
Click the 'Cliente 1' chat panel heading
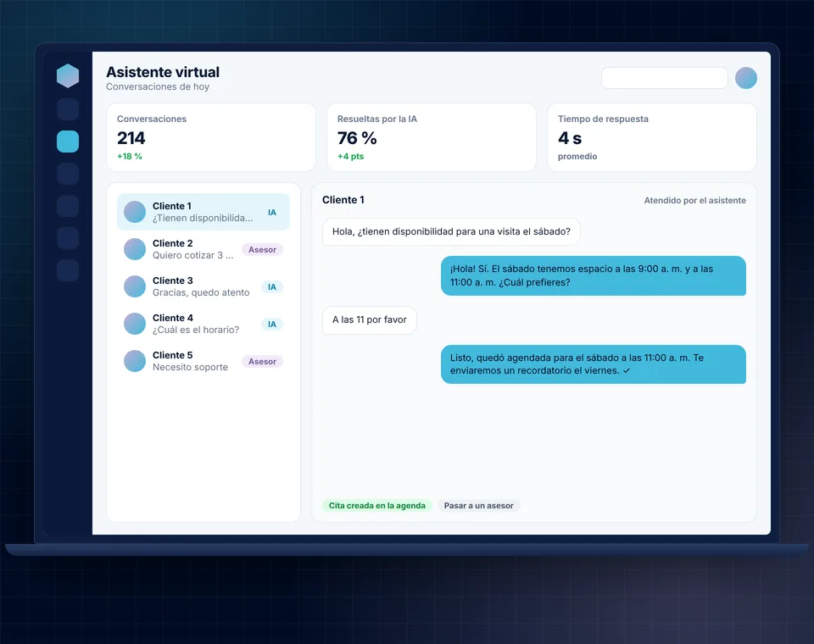coord(343,200)
